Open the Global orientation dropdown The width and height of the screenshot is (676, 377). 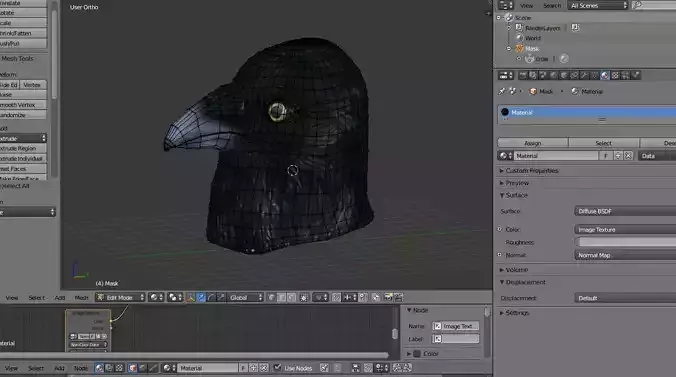pyautogui.click(x=245, y=297)
